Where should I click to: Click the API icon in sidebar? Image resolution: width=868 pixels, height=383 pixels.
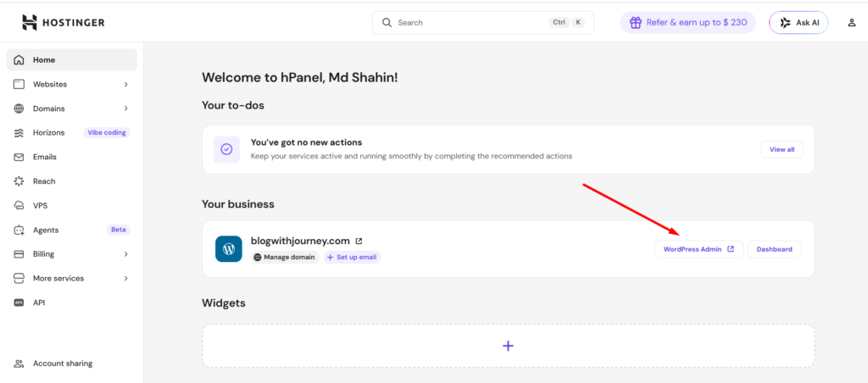[x=19, y=303]
